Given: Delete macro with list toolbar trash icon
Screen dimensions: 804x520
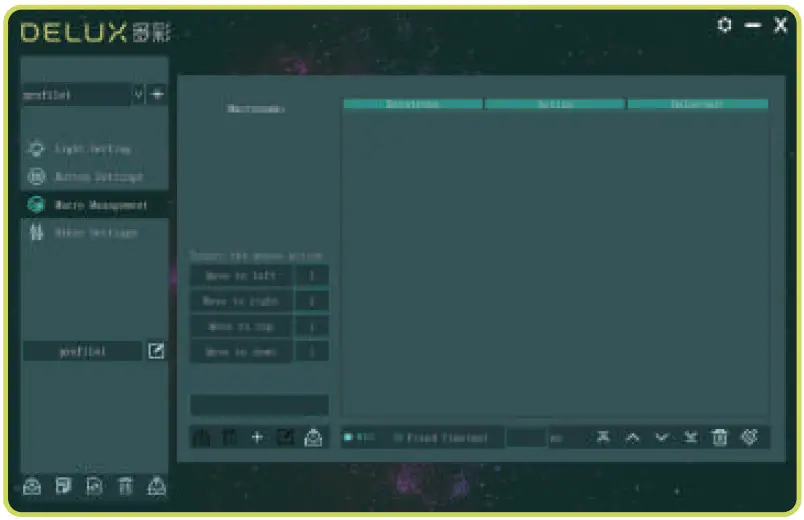Looking at the screenshot, I should (229, 437).
